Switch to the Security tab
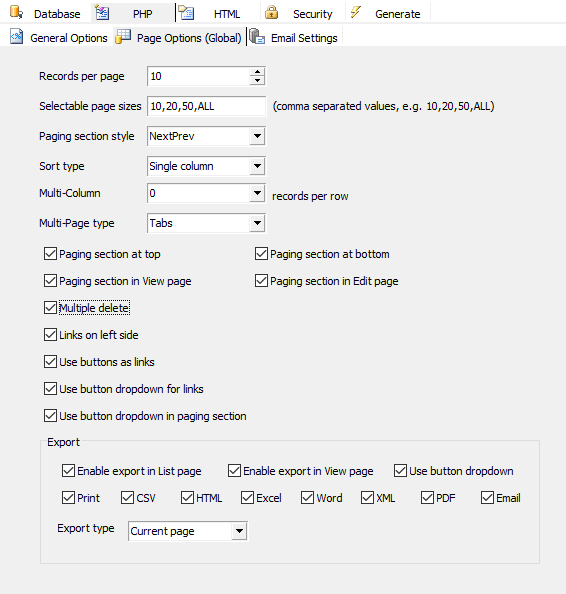The image size is (566, 594). coord(312,14)
